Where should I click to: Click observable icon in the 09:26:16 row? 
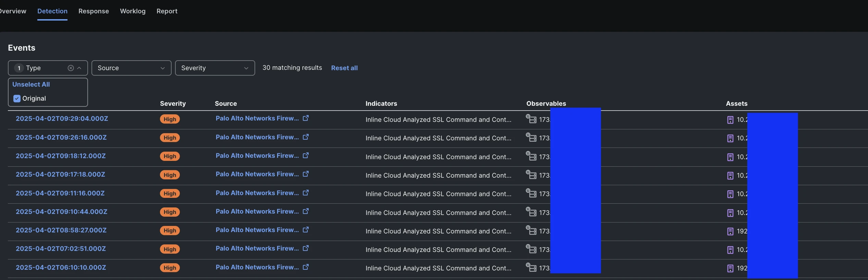click(x=531, y=138)
